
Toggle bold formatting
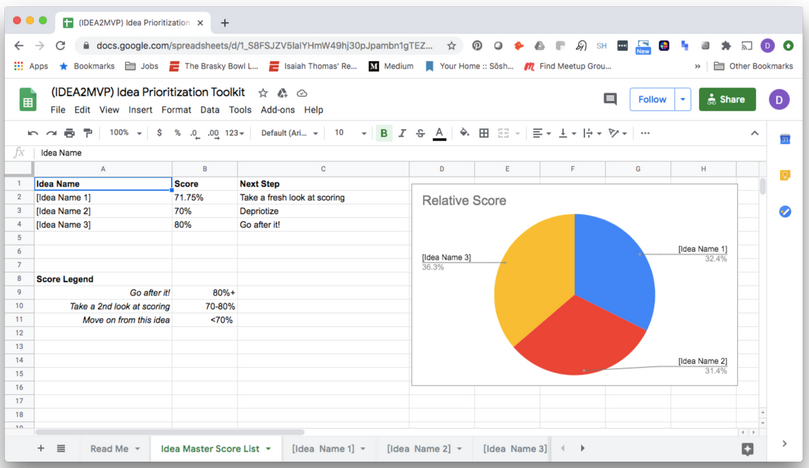383,133
